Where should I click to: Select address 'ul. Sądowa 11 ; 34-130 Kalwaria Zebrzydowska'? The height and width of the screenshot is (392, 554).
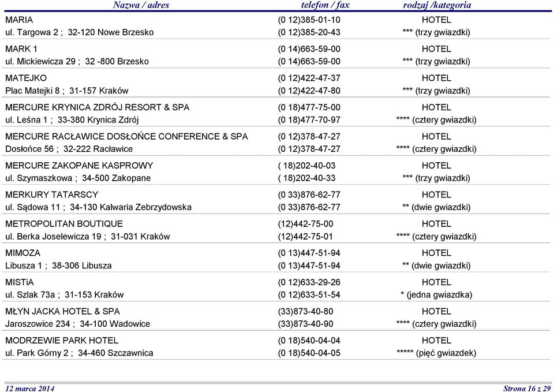pyautogui.click(x=99, y=207)
